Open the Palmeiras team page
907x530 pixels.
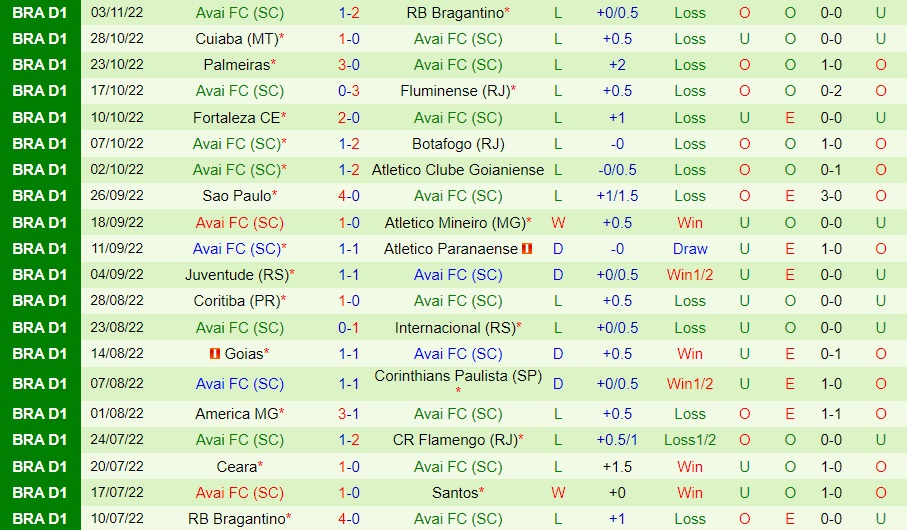[x=237, y=65]
